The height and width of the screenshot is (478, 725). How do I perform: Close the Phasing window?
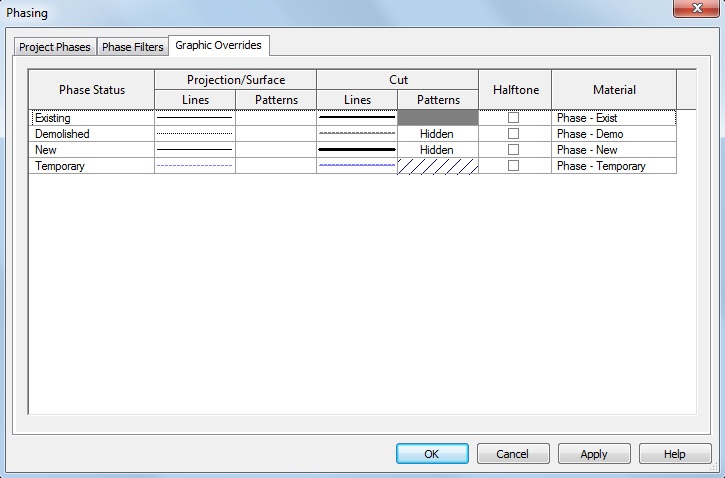[696, 8]
